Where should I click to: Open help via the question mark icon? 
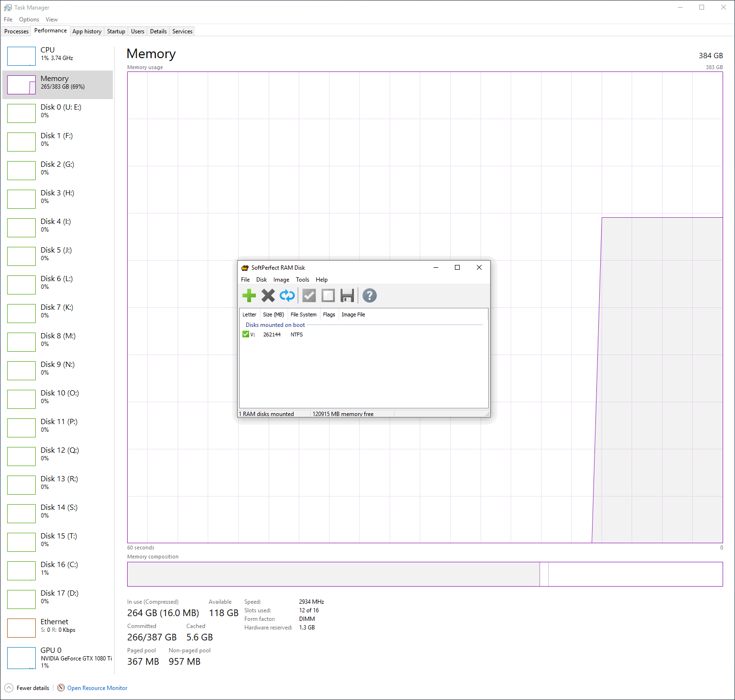(370, 295)
